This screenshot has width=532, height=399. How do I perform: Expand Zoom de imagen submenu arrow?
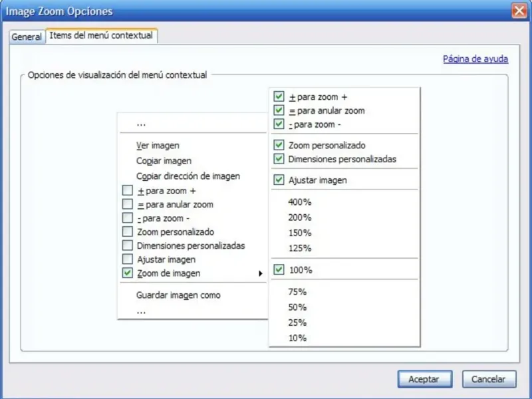tap(259, 273)
